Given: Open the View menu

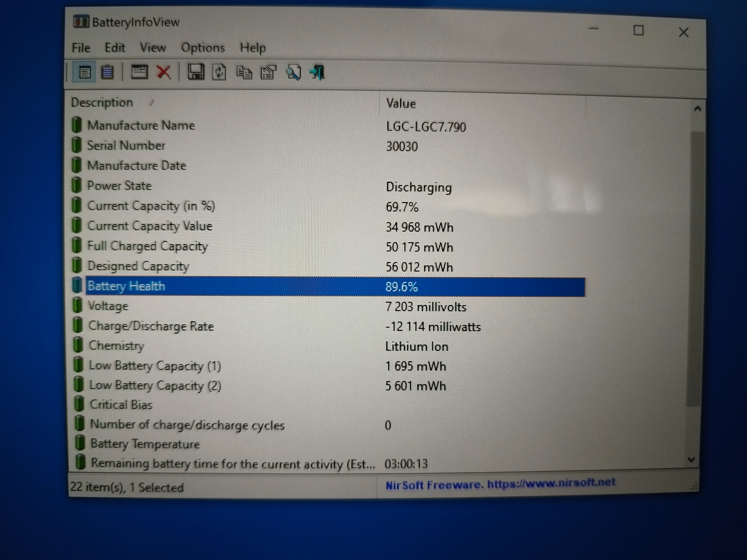Looking at the screenshot, I should click(x=153, y=48).
